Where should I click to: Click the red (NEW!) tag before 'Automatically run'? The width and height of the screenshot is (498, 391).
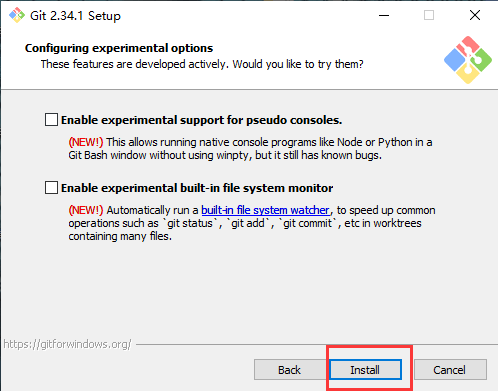86,210
